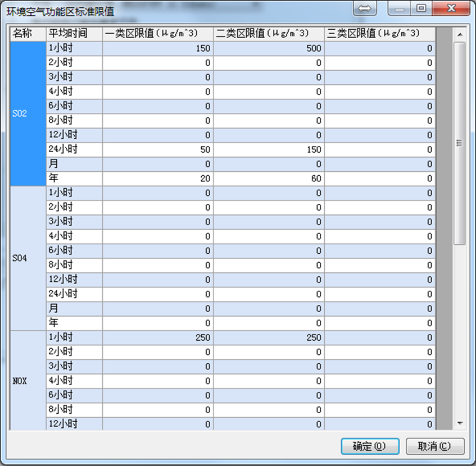Screen dimensions: 476x466
Task: Click SO2 24小时 二类区 cell with value 150
Action: coord(269,150)
